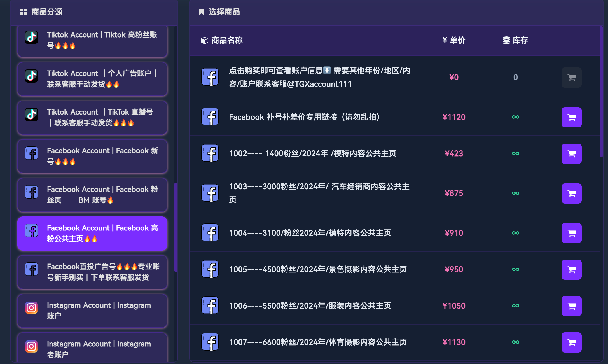This screenshot has height=364, width=608.
Task: Click cart button for 1002 1400粉丝 item
Action: pyautogui.click(x=571, y=154)
